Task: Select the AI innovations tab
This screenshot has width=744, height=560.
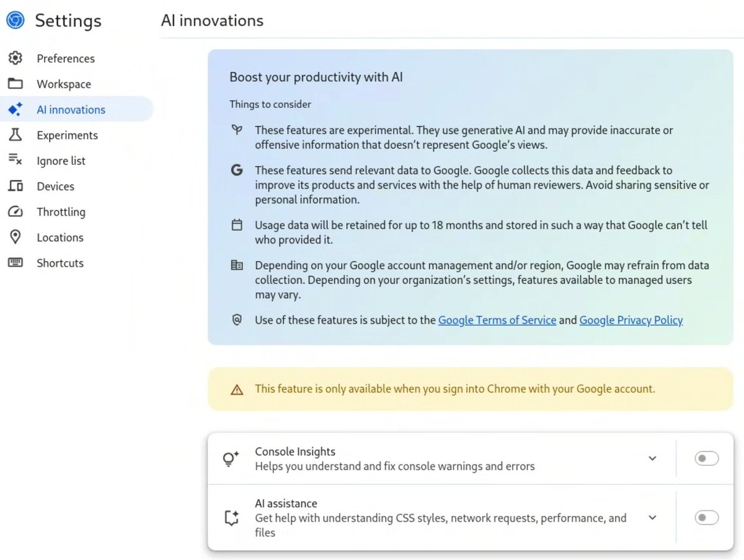Action: [x=77, y=109]
